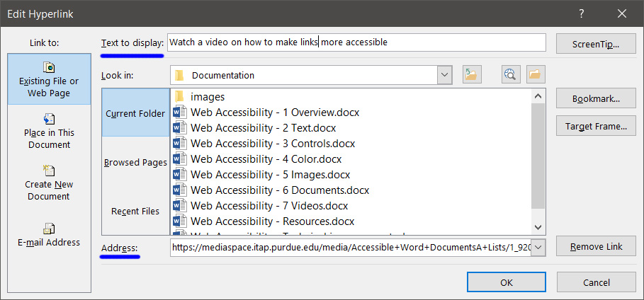Screen dimensions: 644x300
Task: Click Word icon for 3 Controls.docx
Action: click(x=180, y=143)
